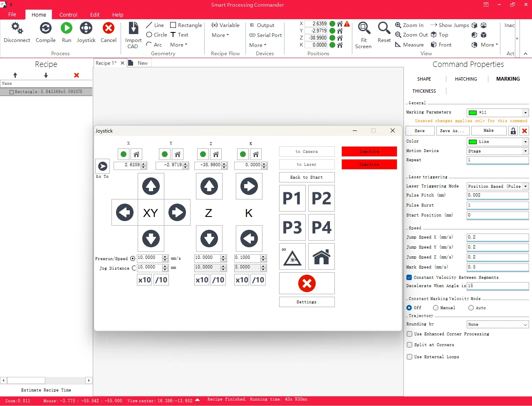This screenshot has height=406, width=532.
Task: Click the Back to Start button
Action: point(307,177)
